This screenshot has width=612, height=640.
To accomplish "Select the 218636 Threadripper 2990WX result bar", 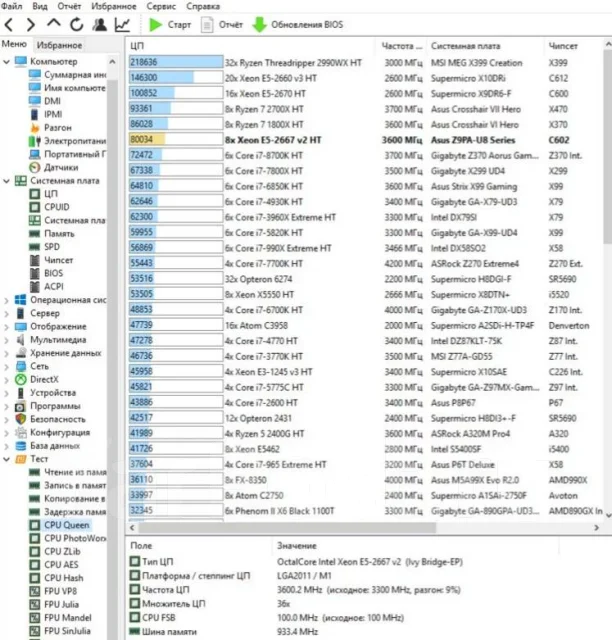I will click(176, 62).
